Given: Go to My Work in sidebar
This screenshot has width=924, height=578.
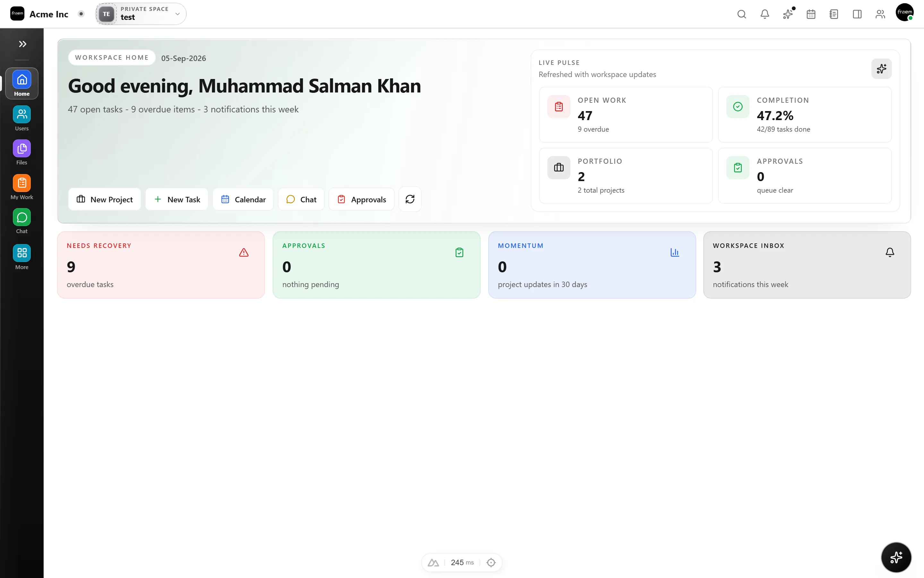Looking at the screenshot, I should (22, 187).
